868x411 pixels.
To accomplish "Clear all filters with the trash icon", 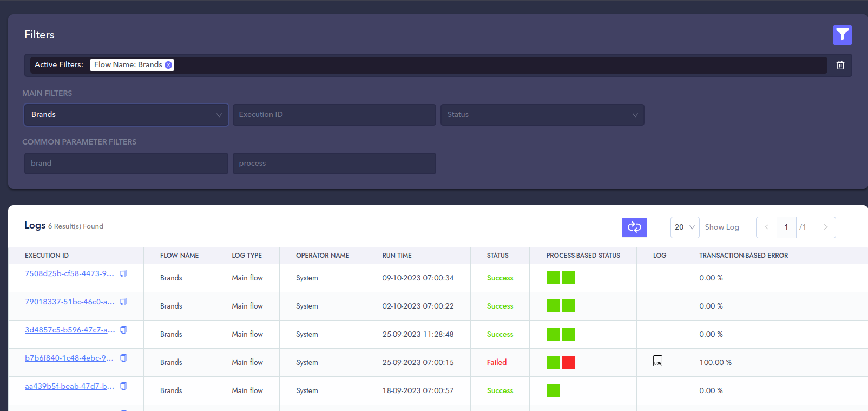I will tap(840, 65).
